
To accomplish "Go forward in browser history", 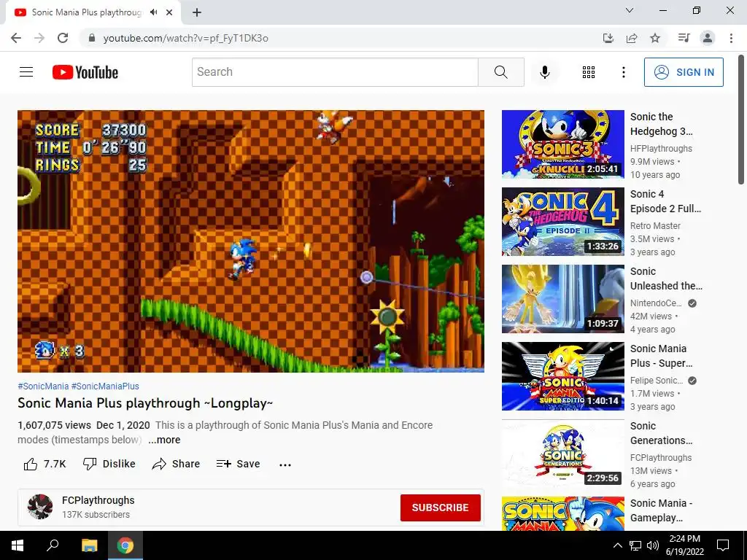I will (39, 38).
